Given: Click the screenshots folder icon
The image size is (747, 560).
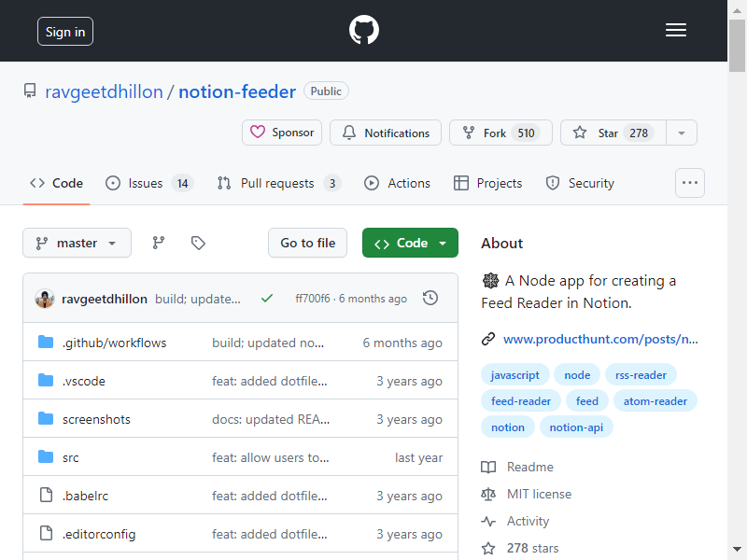Looking at the screenshot, I should click(46, 418).
